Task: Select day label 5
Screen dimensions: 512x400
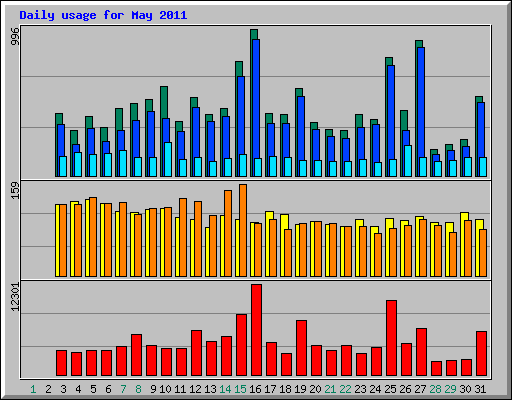Action: click(93, 389)
